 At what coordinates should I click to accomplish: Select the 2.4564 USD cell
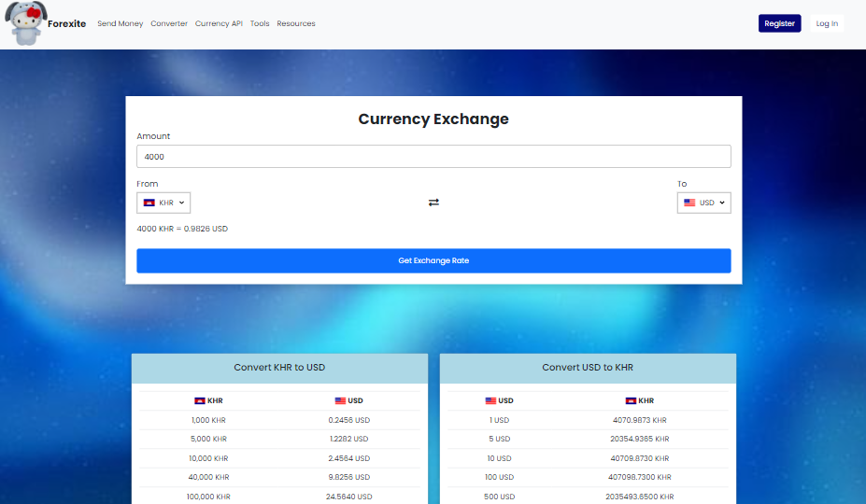pyautogui.click(x=349, y=458)
